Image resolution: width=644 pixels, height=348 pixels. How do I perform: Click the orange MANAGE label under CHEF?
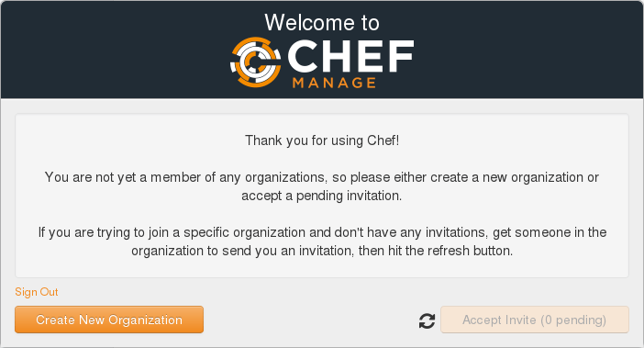click(x=334, y=83)
